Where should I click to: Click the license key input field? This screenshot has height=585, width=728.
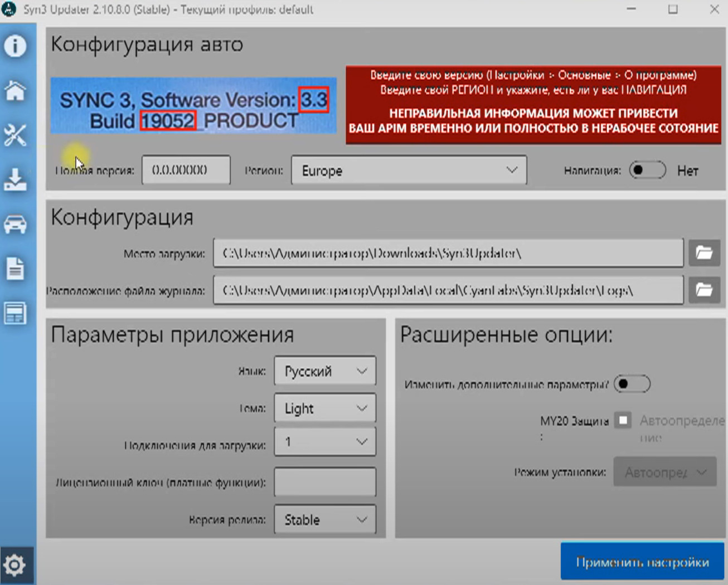point(325,482)
